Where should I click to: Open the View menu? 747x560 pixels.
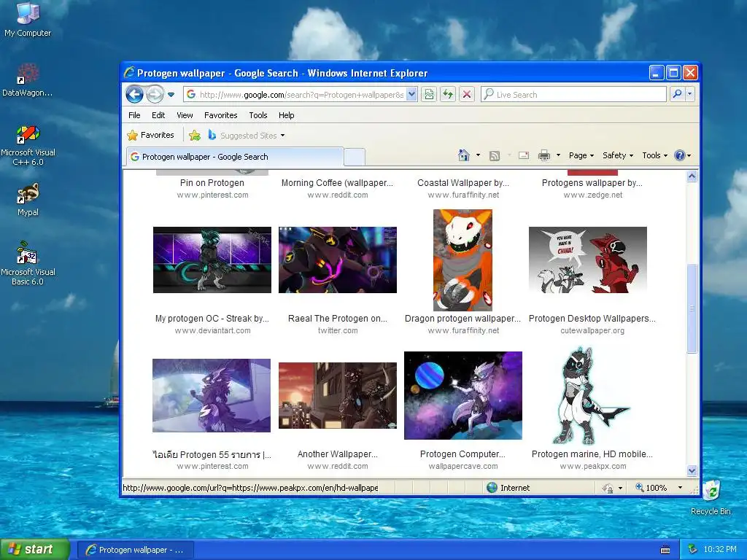pos(185,115)
